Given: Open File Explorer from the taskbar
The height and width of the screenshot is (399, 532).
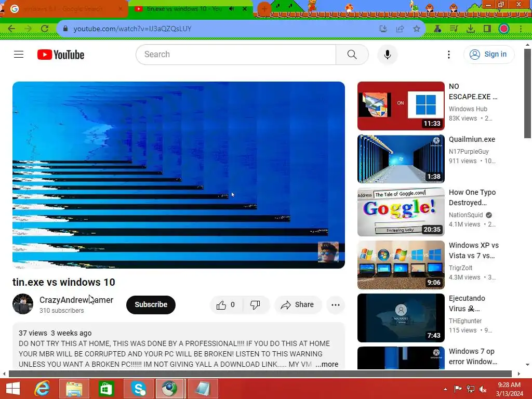Looking at the screenshot, I should point(74,389).
